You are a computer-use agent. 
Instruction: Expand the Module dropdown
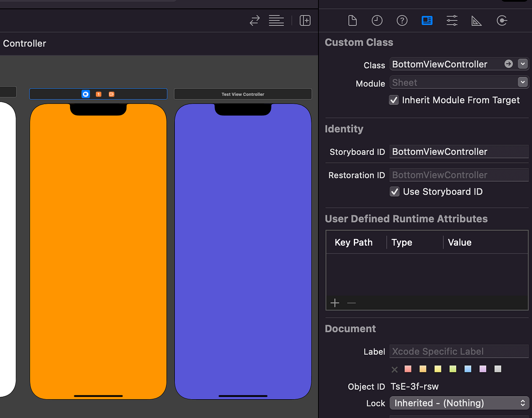point(523,82)
